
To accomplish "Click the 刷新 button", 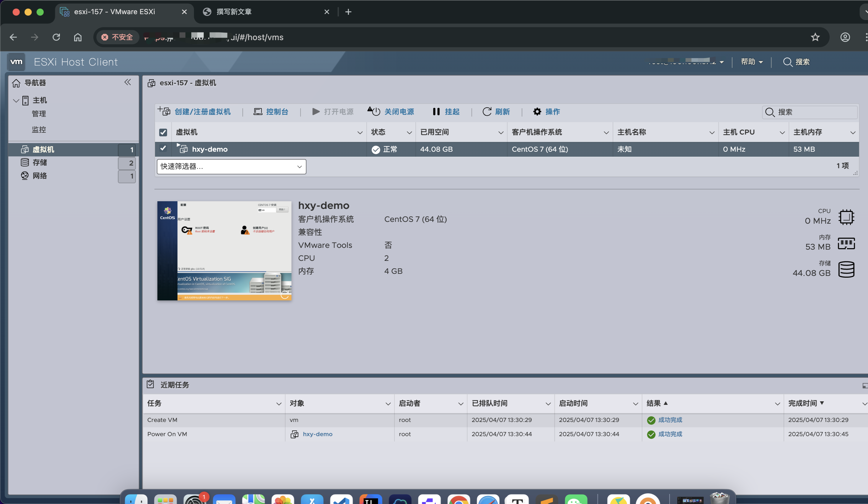I will click(x=496, y=112).
